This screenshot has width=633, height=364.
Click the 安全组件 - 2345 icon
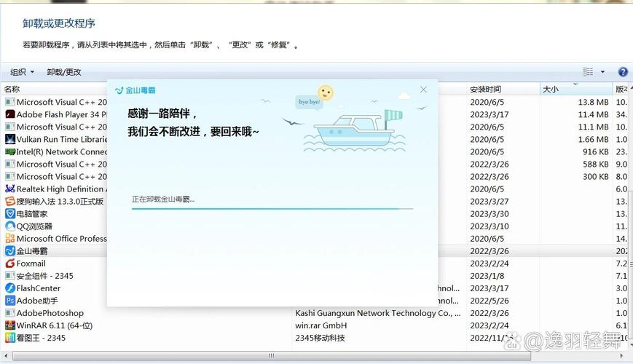10,276
